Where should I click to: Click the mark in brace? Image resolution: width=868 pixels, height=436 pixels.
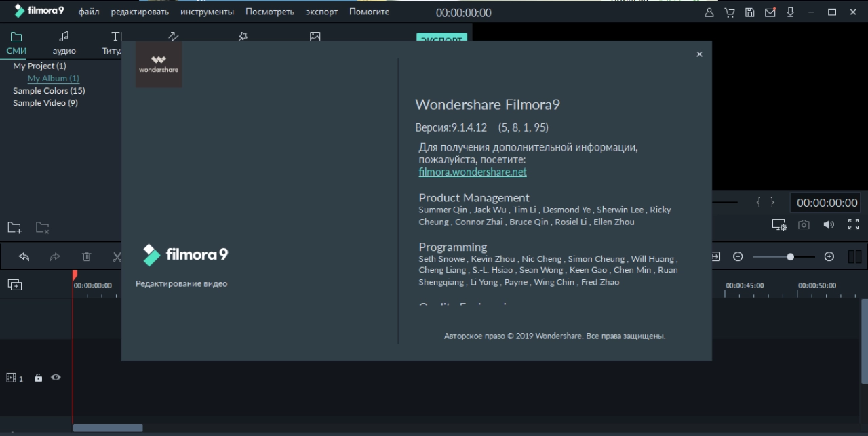(759, 202)
